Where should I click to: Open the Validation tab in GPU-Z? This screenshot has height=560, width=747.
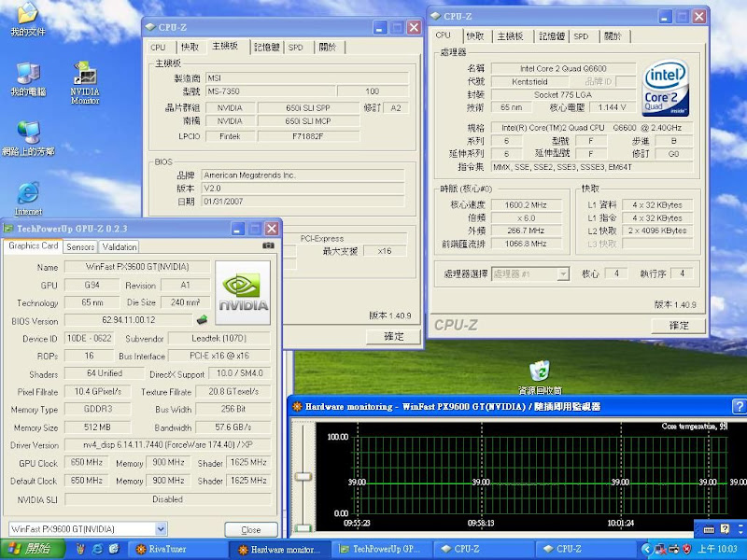(119, 246)
